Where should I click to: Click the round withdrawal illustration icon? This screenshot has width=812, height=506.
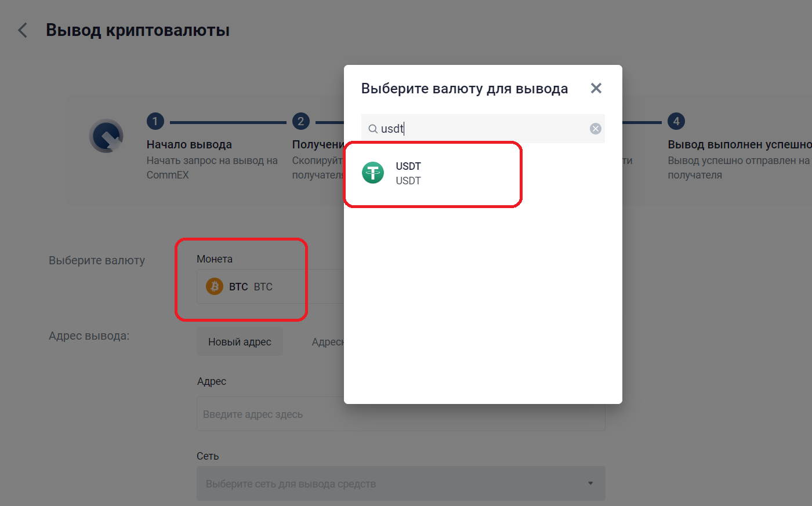click(x=106, y=136)
